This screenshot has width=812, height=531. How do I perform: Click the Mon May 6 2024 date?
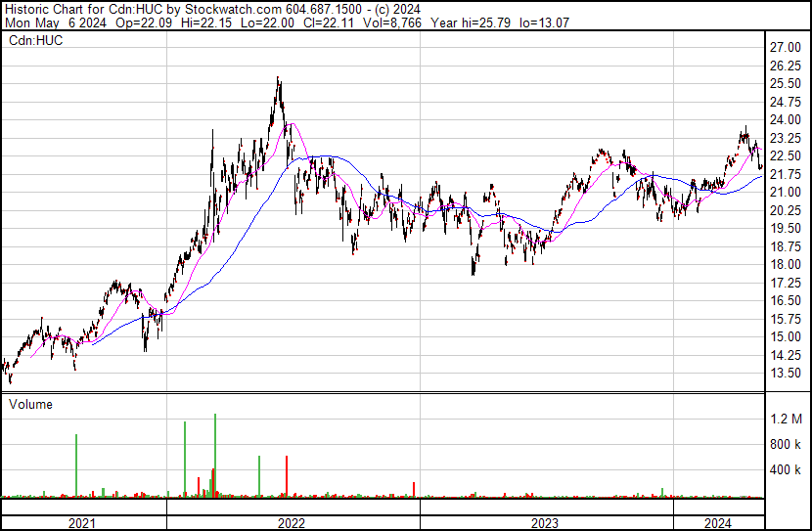click(x=56, y=22)
